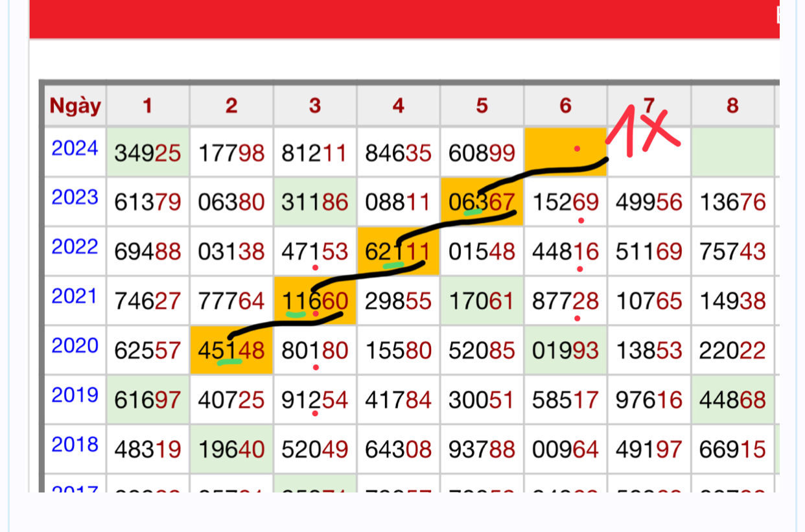Open the 2024 year link
The width and height of the screenshot is (805, 532).
pyautogui.click(x=75, y=149)
